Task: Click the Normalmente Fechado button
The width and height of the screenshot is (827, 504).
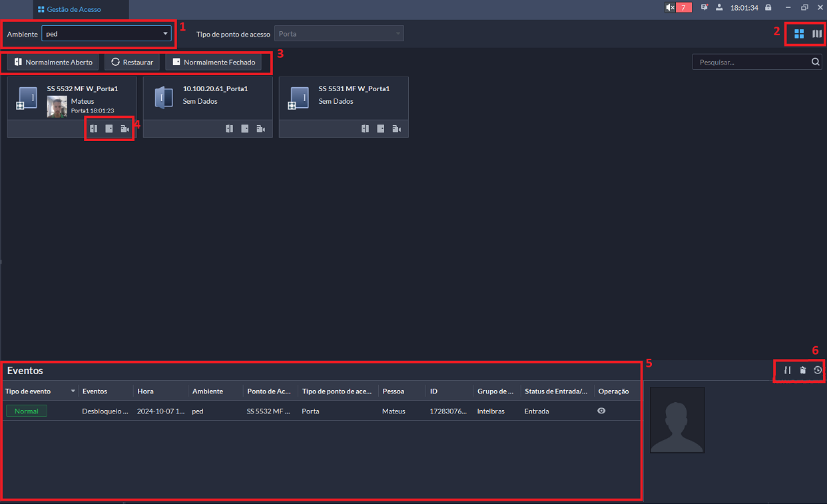Action: pos(213,62)
